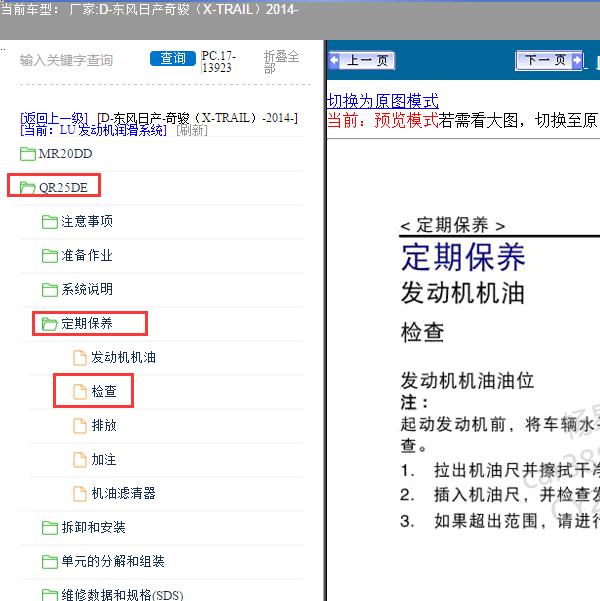Click the 发动机机油油位 heading in the document

coord(467,381)
